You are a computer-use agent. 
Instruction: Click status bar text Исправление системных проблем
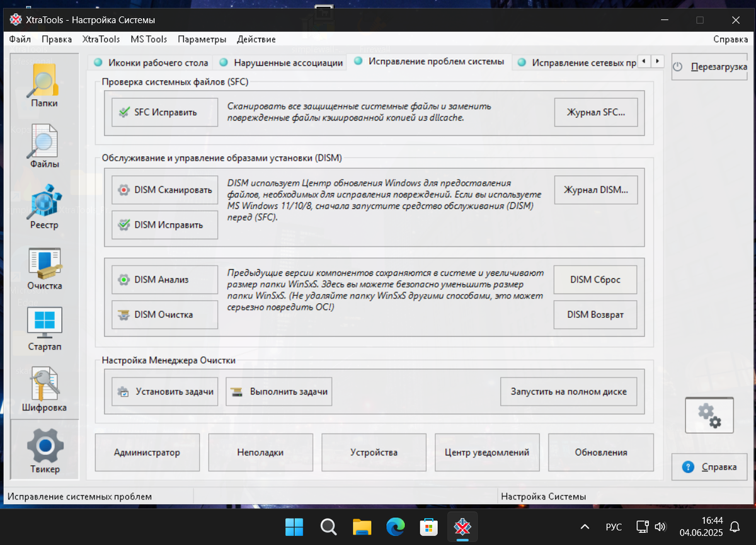(x=80, y=496)
